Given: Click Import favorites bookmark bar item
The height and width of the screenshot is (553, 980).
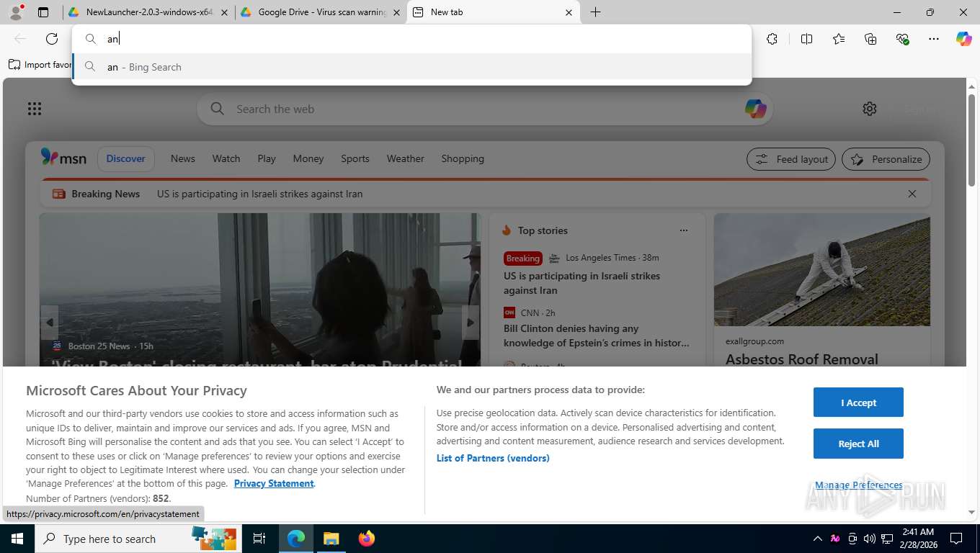Looking at the screenshot, I should [x=40, y=64].
